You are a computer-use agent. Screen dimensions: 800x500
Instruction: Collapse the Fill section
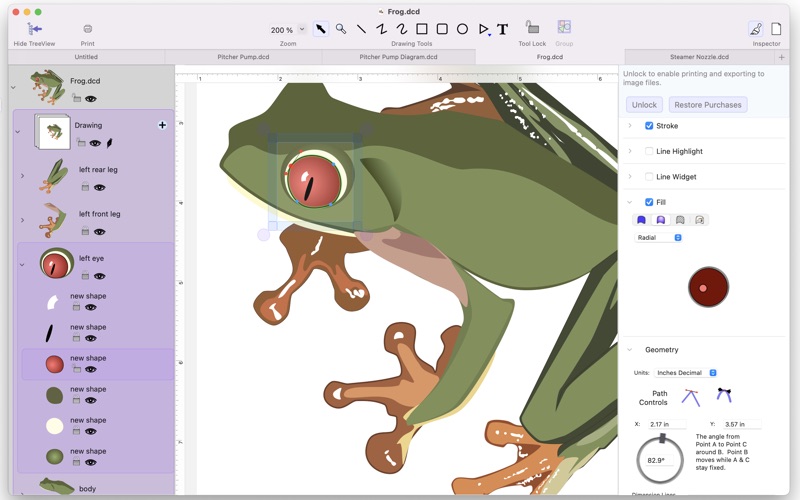click(630, 202)
